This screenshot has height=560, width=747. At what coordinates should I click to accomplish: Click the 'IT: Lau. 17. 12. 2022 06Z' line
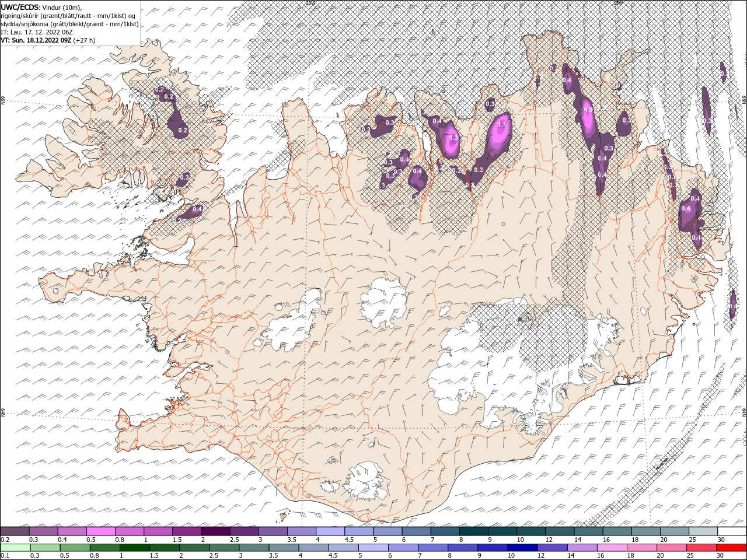(36, 32)
